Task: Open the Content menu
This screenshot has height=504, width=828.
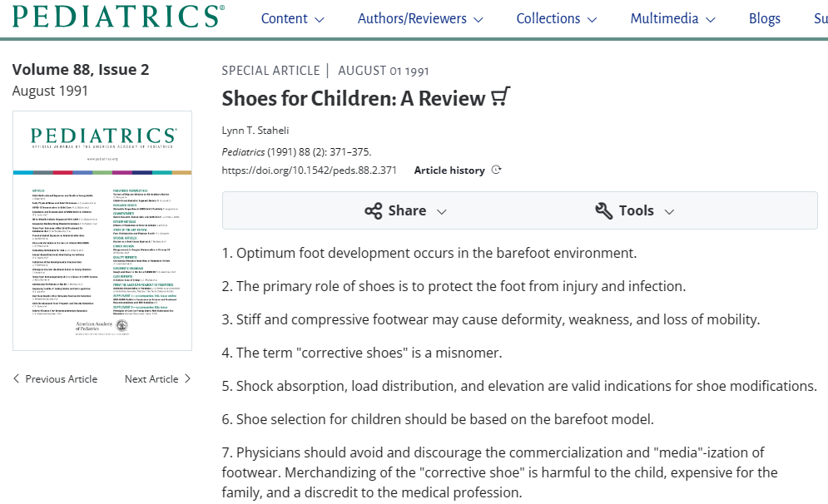Action: 292,18
